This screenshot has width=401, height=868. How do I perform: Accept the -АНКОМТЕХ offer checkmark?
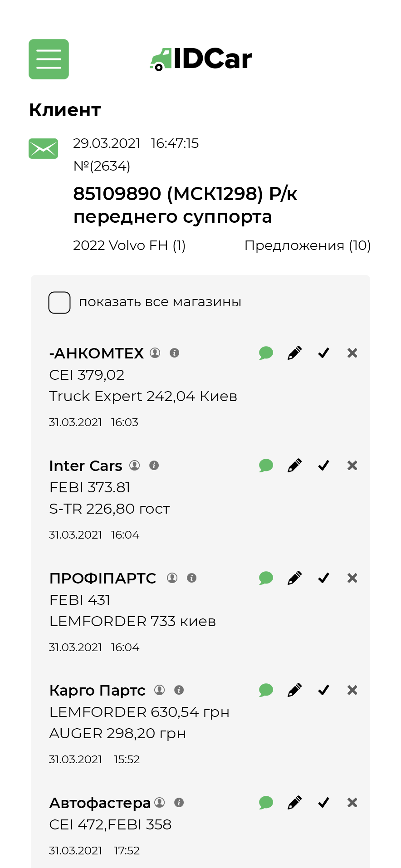click(323, 353)
